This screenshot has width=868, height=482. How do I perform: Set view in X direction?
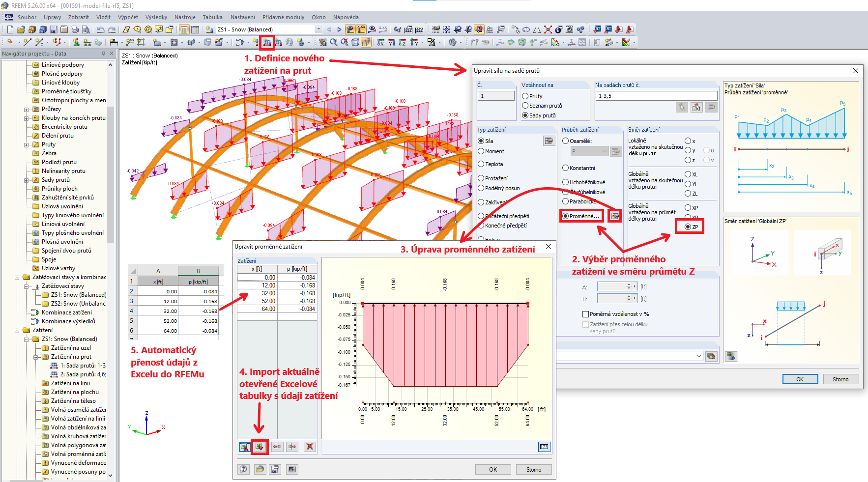point(380,42)
